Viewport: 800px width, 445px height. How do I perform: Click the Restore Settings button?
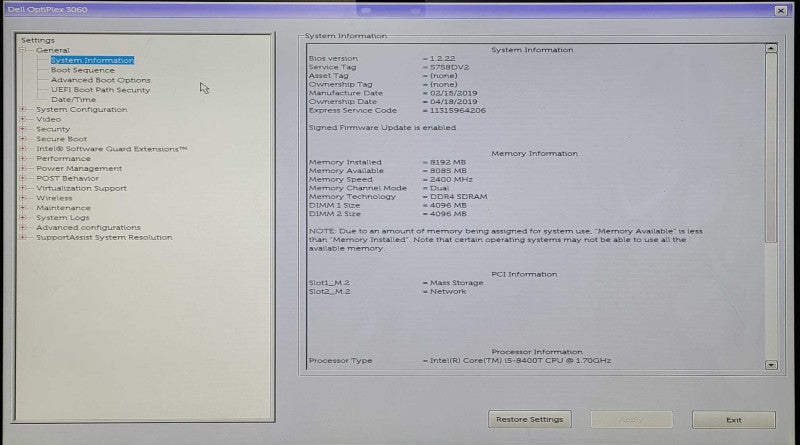(x=530, y=419)
